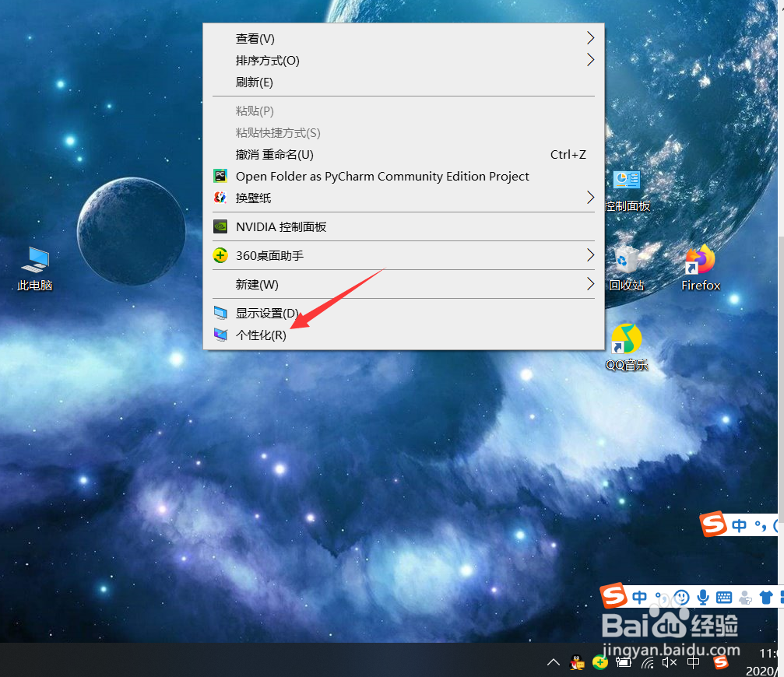Select the 控制面板 desktop icon
The height and width of the screenshot is (677, 784).
627,191
